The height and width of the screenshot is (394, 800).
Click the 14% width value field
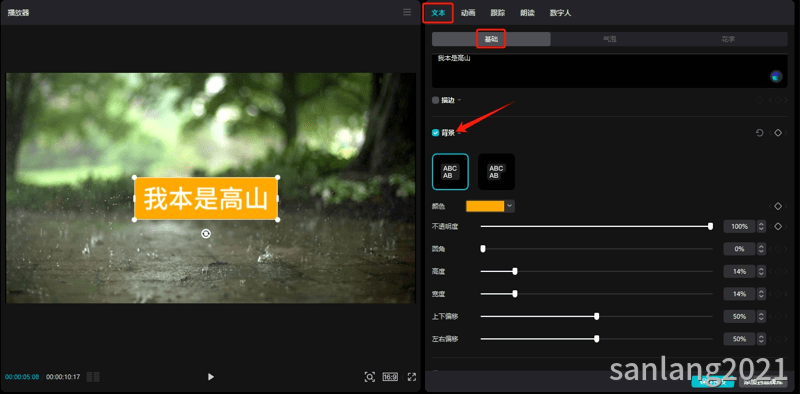coord(739,293)
